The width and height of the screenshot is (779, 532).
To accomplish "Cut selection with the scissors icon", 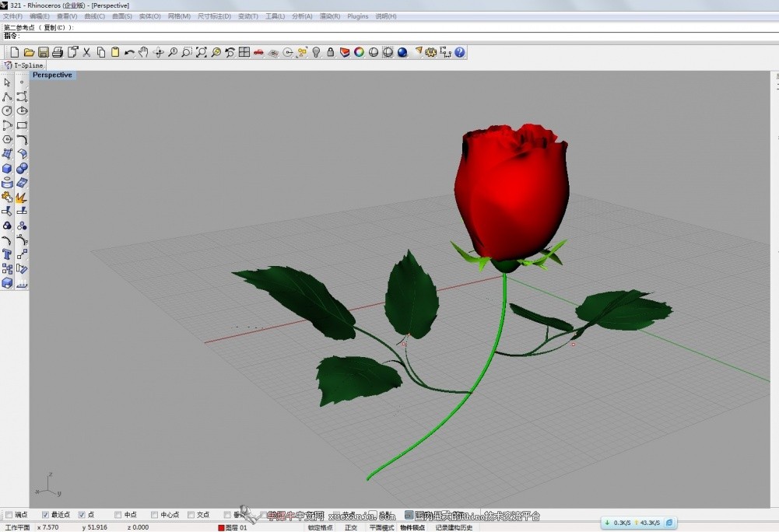I will (x=86, y=52).
